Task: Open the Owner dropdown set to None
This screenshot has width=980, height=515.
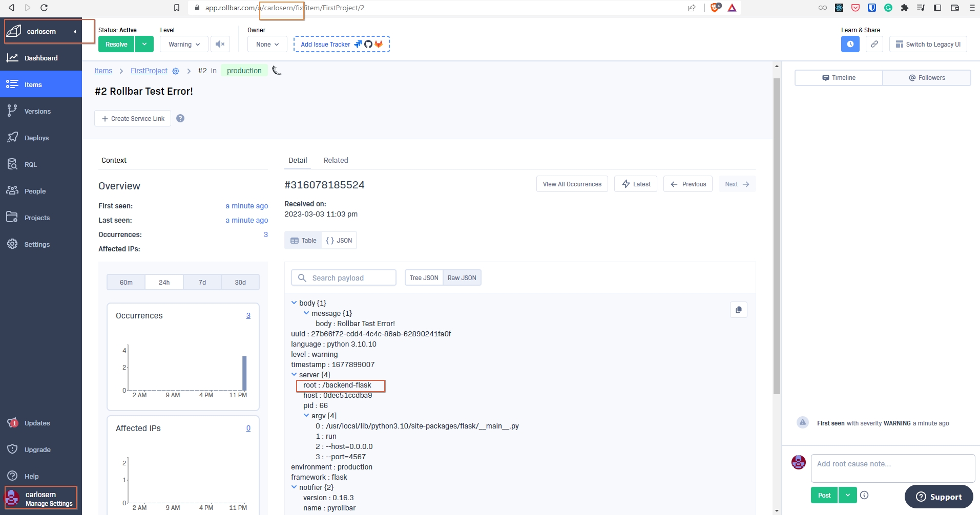Action: pos(266,44)
